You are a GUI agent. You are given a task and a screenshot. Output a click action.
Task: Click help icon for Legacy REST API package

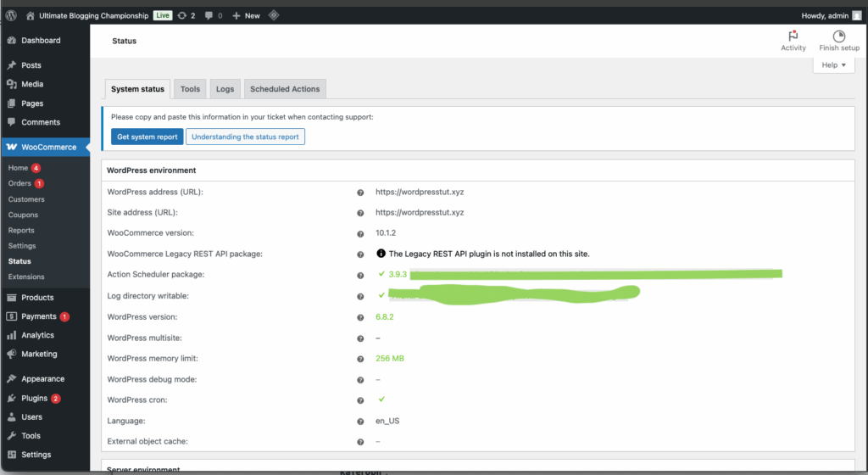pos(360,254)
